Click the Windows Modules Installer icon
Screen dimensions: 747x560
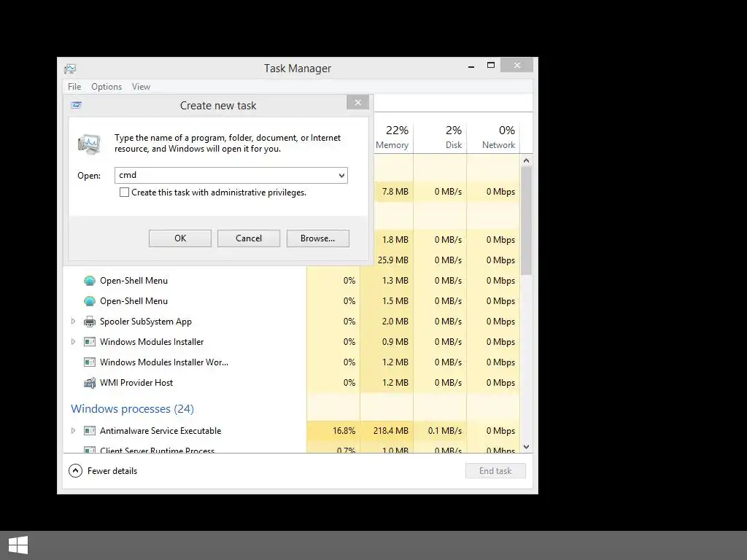tap(90, 342)
